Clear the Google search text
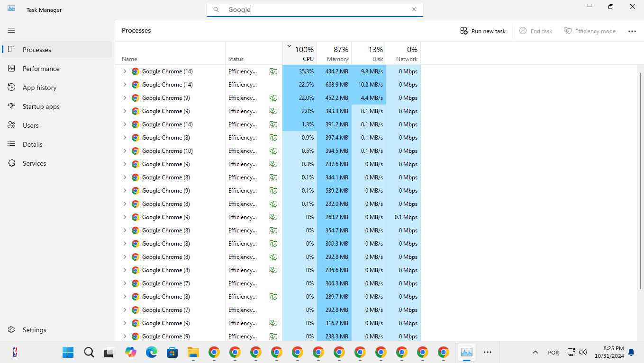 tap(414, 9)
